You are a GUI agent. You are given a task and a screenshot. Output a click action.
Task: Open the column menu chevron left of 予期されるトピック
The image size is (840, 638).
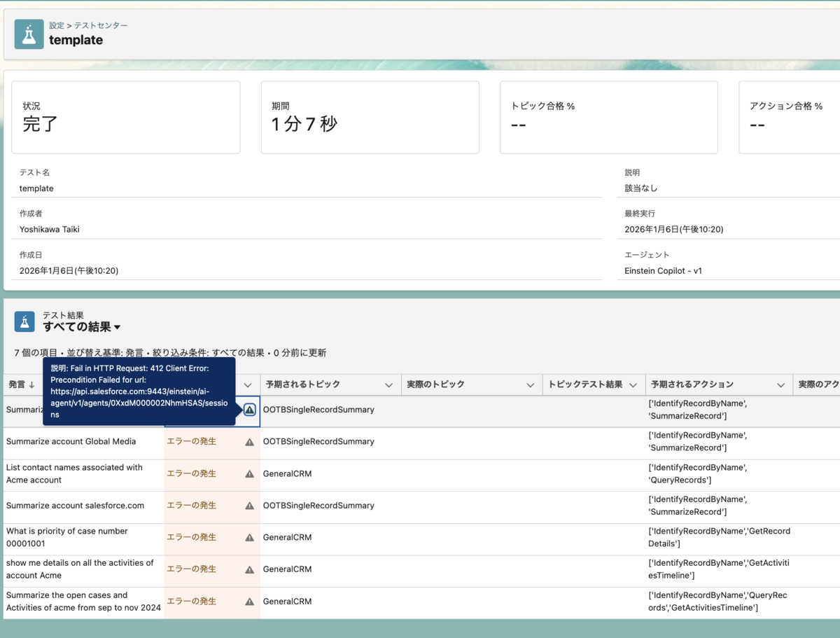[x=247, y=384]
